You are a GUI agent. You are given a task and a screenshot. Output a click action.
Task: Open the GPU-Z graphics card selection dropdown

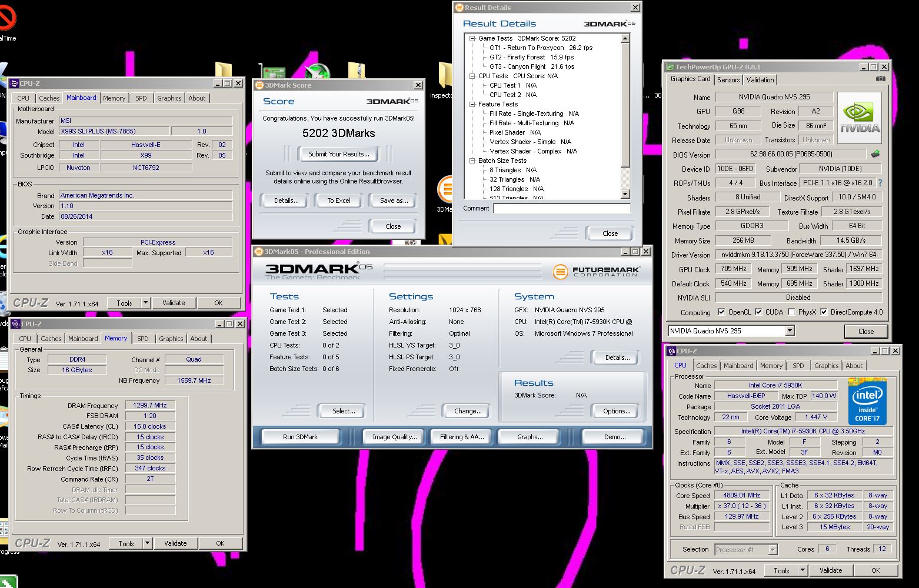[790, 331]
